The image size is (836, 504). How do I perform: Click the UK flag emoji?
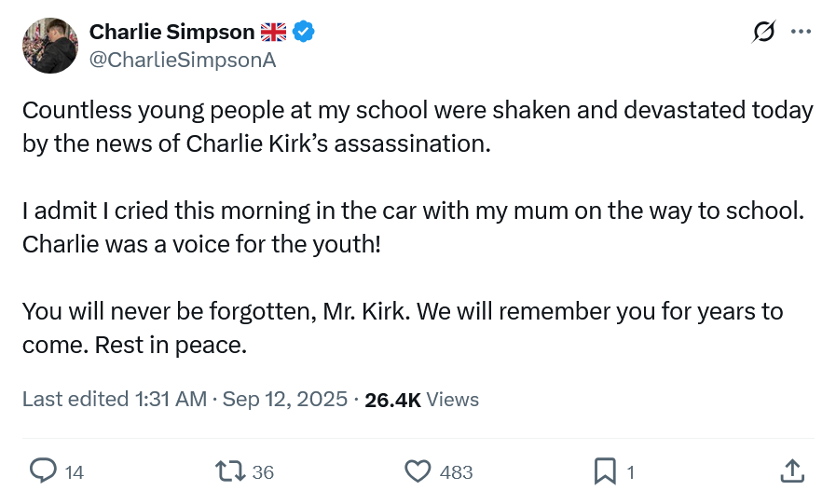(273, 33)
